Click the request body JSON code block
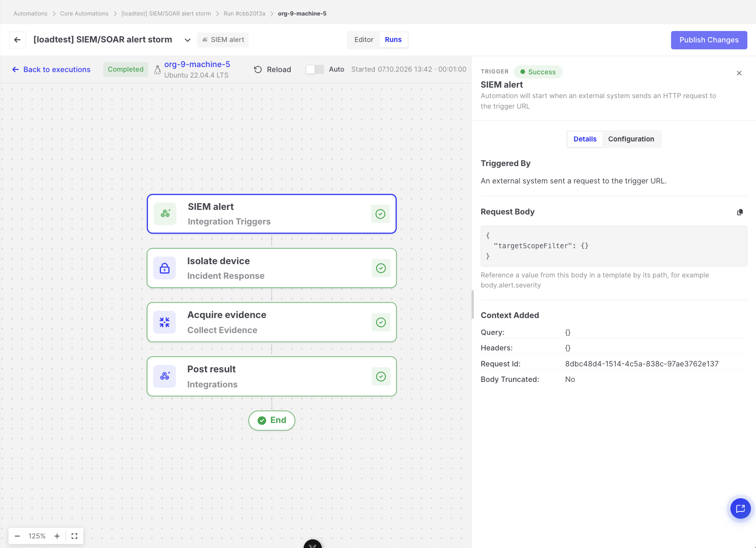 [614, 246]
